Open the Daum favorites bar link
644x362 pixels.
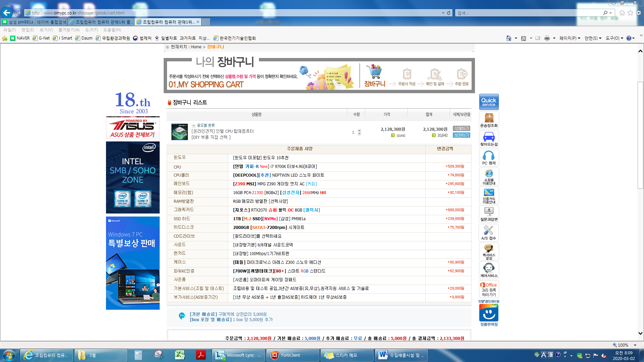pyautogui.click(x=84, y=38)
